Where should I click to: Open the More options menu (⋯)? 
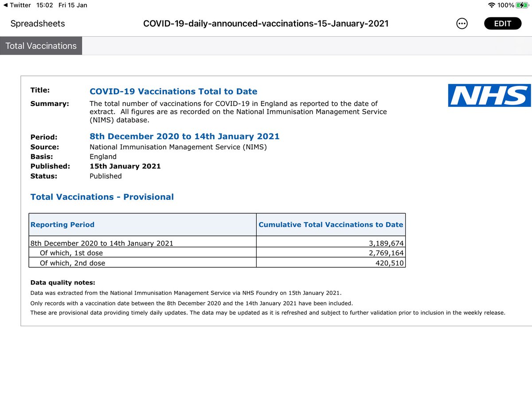point(462,23)
